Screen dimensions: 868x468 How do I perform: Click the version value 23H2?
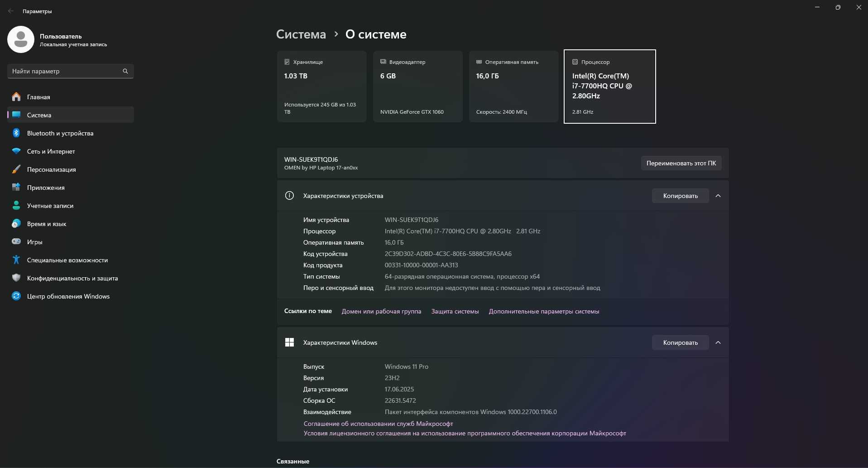click(x=392, y=378)
